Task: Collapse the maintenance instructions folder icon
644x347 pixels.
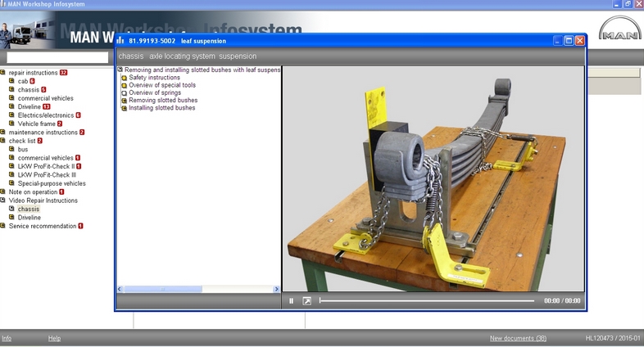Action: tap(3, 132)
